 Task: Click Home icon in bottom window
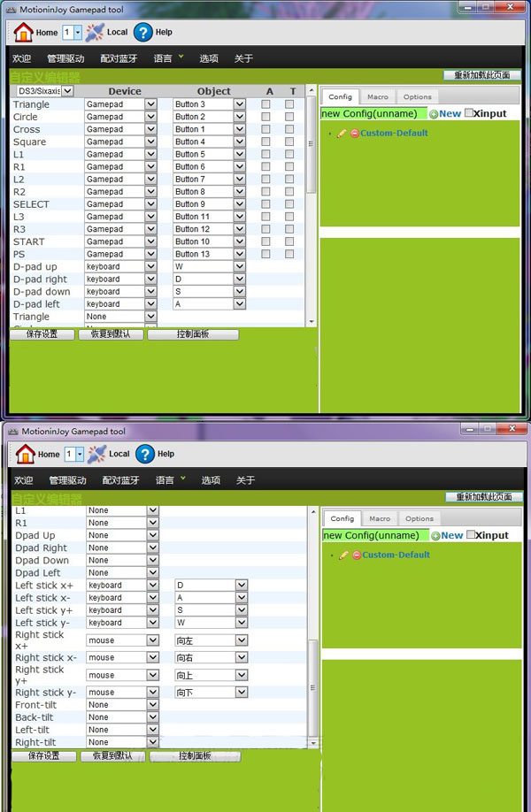tap(26, 454)
